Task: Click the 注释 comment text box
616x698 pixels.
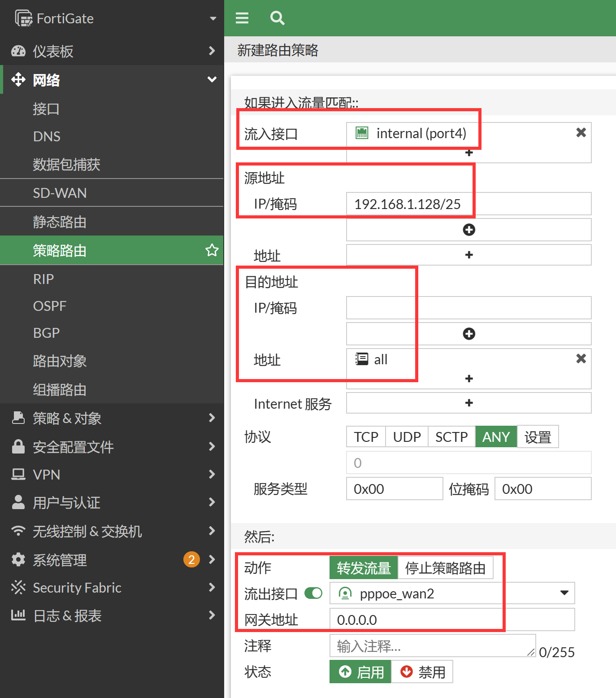Action: tap(432, 646)
